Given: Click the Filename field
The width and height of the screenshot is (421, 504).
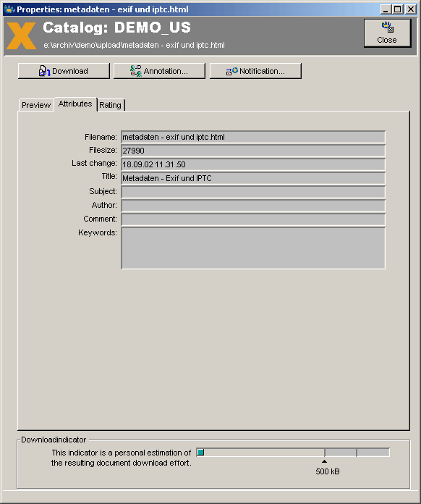Looking at the screenshot, I should pos(253,138).
